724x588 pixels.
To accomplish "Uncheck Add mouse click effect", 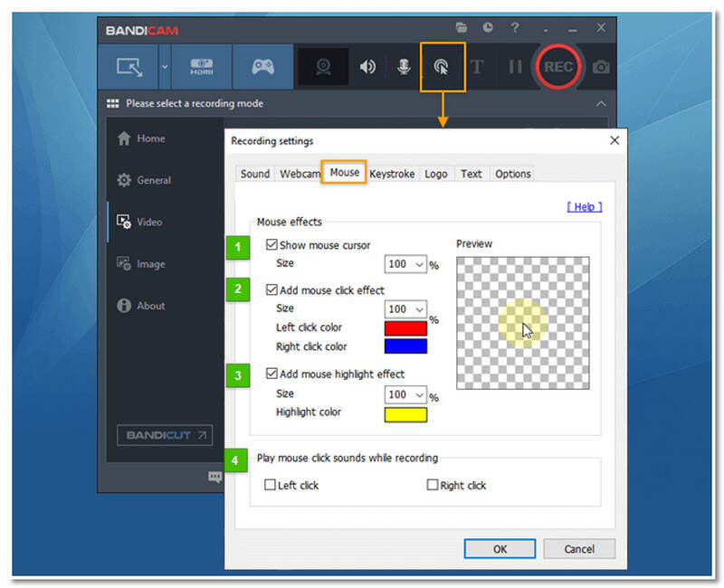I will [x=271, y=289].
